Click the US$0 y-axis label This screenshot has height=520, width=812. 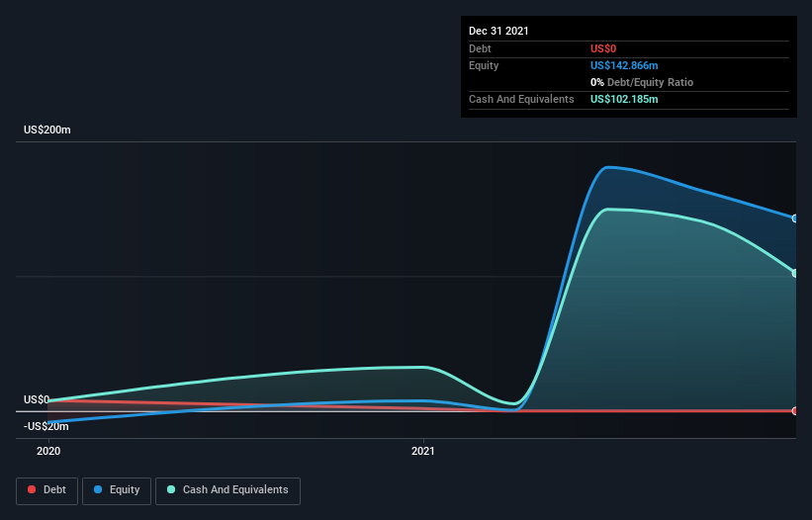tap(37, 399)
